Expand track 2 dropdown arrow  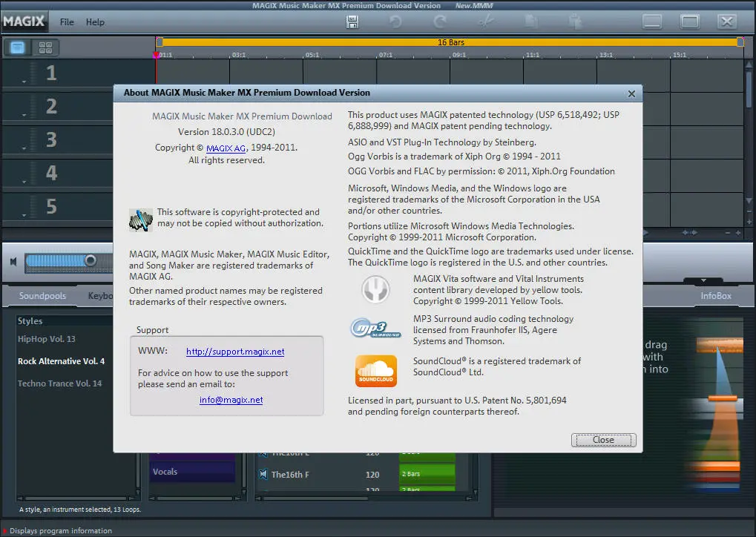pyautogui.click(x=24, y=115)
